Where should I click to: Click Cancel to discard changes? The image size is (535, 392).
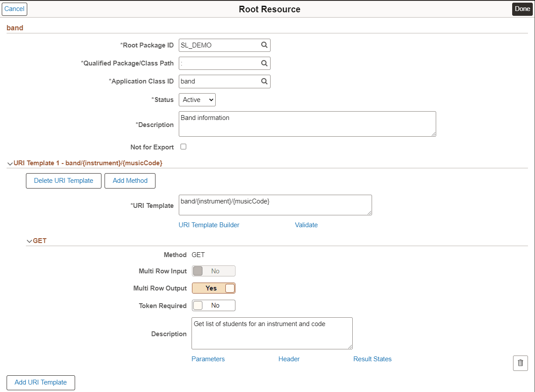coord(14,9)
